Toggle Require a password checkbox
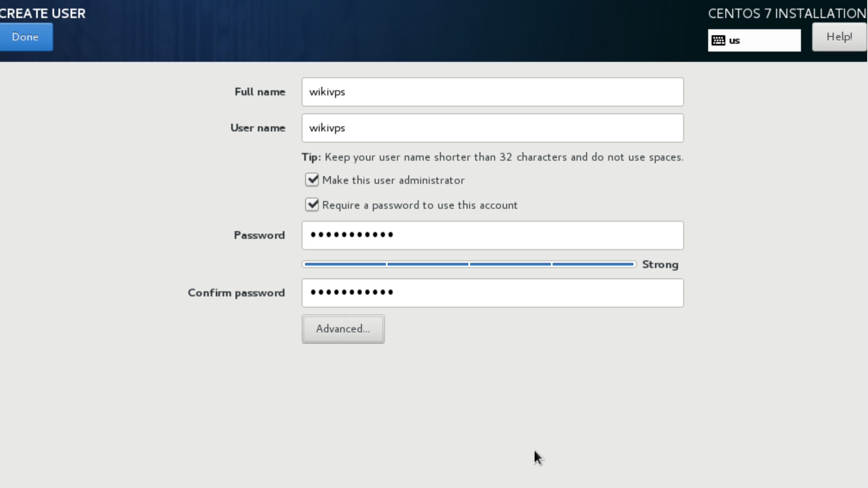Screen dimensions: 868x488 coord(312,204)
